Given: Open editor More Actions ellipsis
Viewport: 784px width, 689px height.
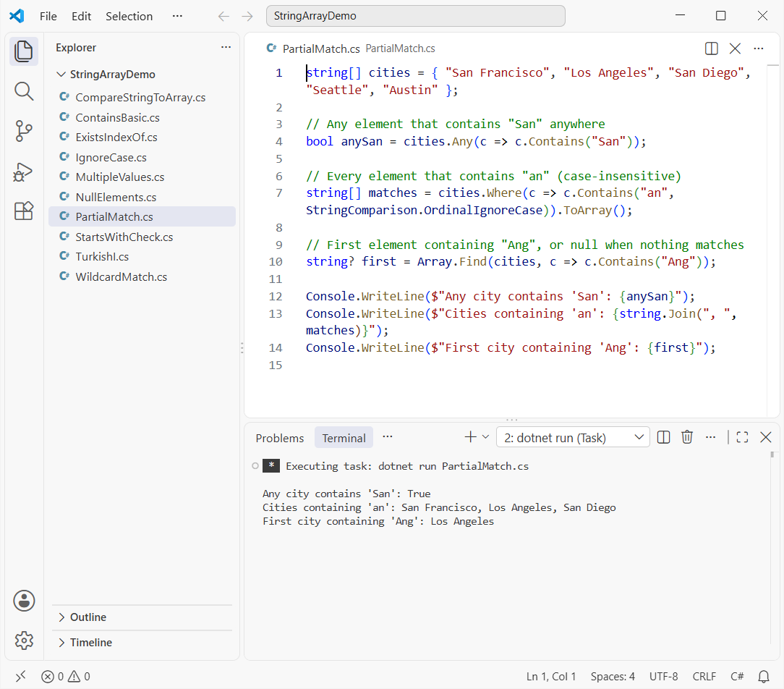Looking at the screenshot, I should (x=759, y=48).
